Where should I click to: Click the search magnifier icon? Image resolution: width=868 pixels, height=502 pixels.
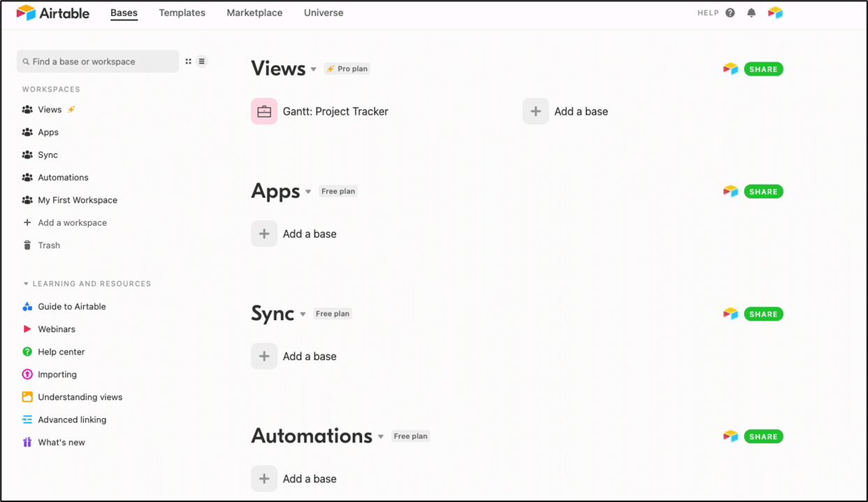click(x=27, y=62)
